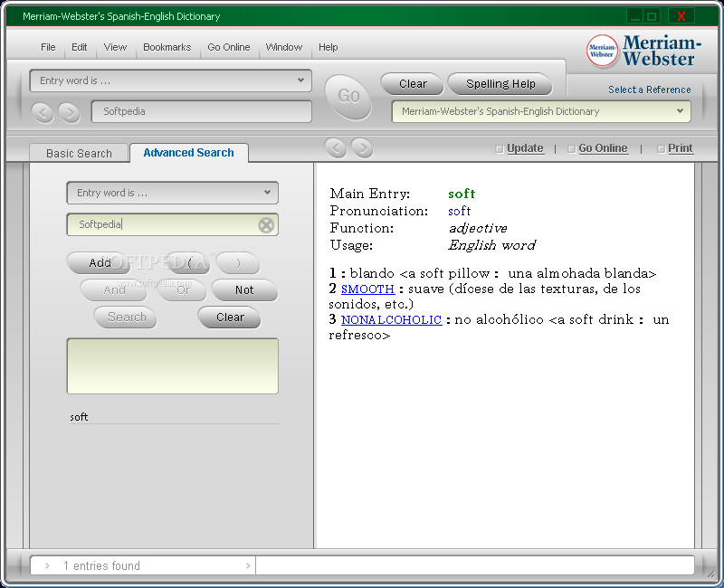Open the View menu
724x588 pixels.
pyautogui.click(x=115, y=47)
